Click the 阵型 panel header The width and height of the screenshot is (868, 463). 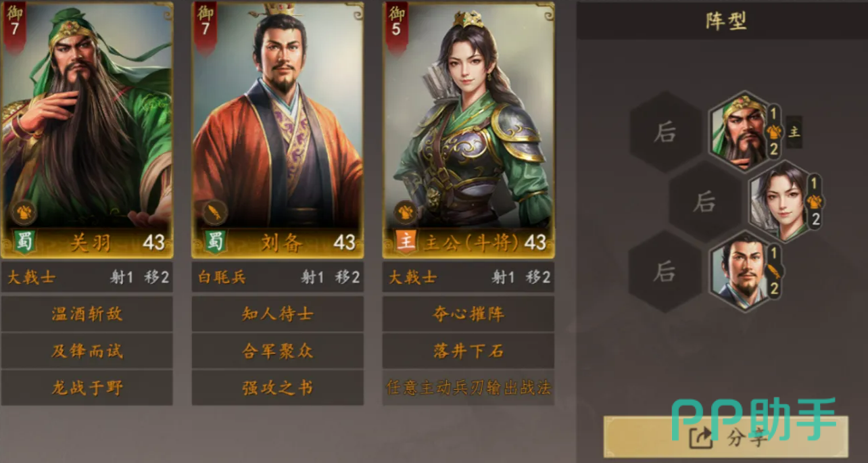tap(722, 20)
